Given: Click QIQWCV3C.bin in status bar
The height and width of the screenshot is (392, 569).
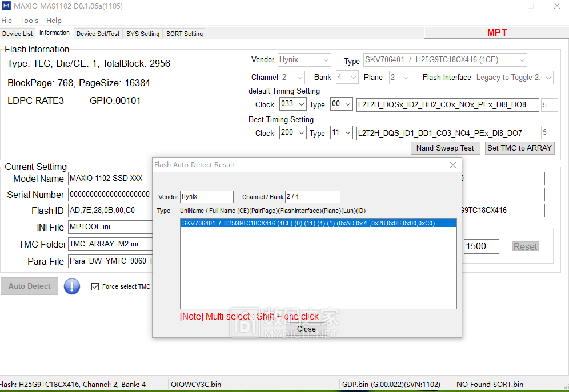Looking at the screenshot, I should pyautogui.click(x=196, y=385).
